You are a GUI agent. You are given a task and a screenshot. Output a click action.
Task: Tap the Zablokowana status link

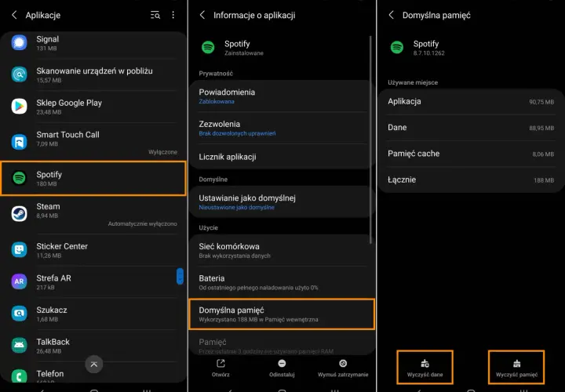coord(217,101)
